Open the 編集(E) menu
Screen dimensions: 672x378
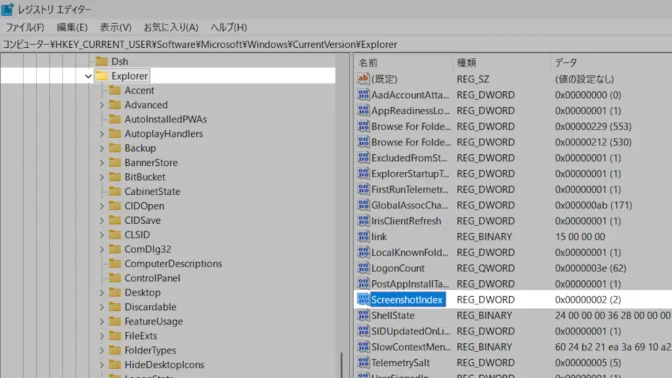pyautogui.click(x=72, y=27)
